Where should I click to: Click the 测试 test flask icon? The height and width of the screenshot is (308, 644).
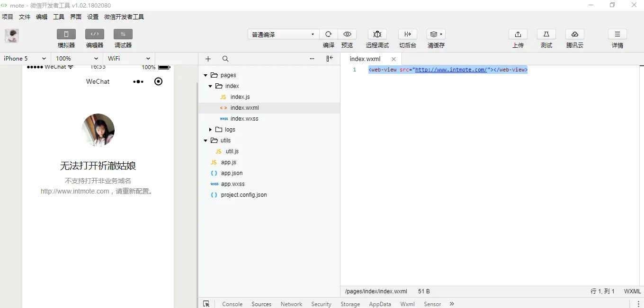(546, 34)
